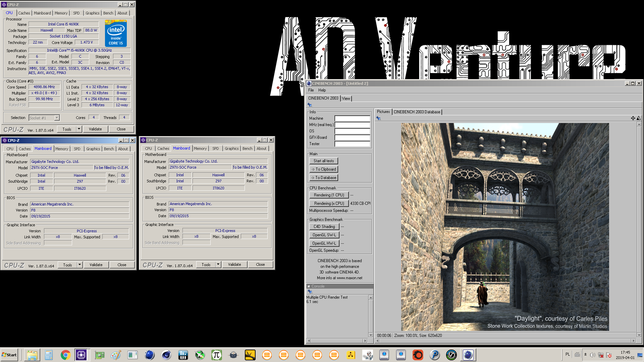Image resolution: width=644 pixels, height=362 pixels.
Task: Open the red-orange ring icon in taskbar
Action: (418, 355)
